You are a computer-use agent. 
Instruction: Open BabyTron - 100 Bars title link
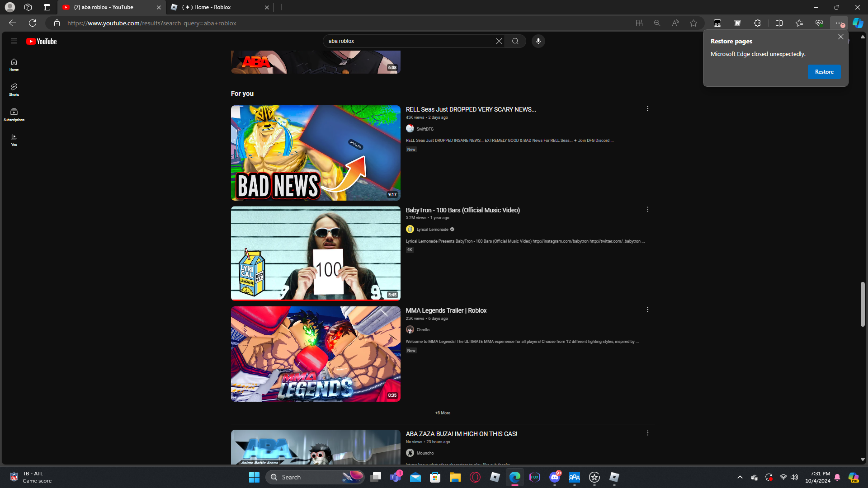click(462, 210)
